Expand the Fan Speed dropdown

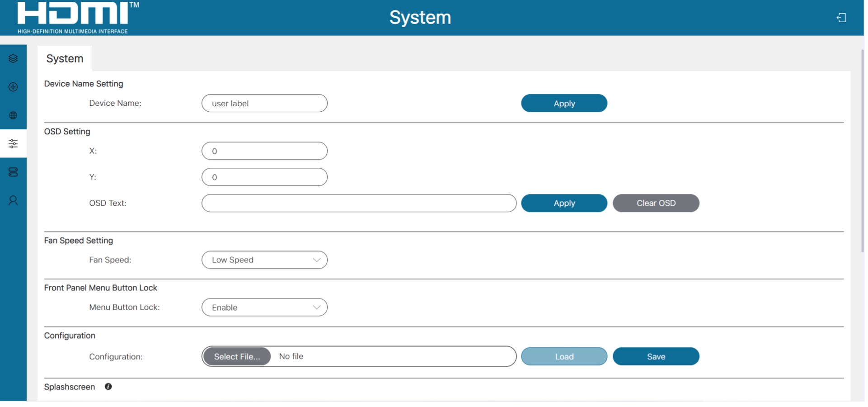pos(264,260)
